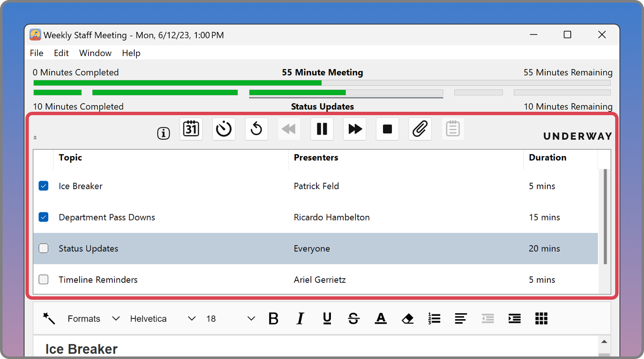Open the font size 18 dropdown
The height and width of the screenshot is (359, 644).
pyautogui.click(x=230, y=318)
